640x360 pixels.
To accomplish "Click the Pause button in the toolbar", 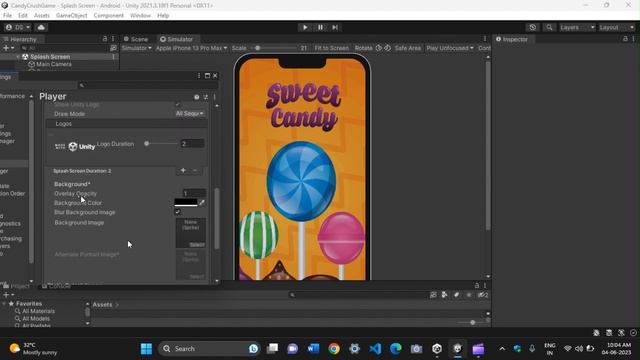I will tap(320, 27).
